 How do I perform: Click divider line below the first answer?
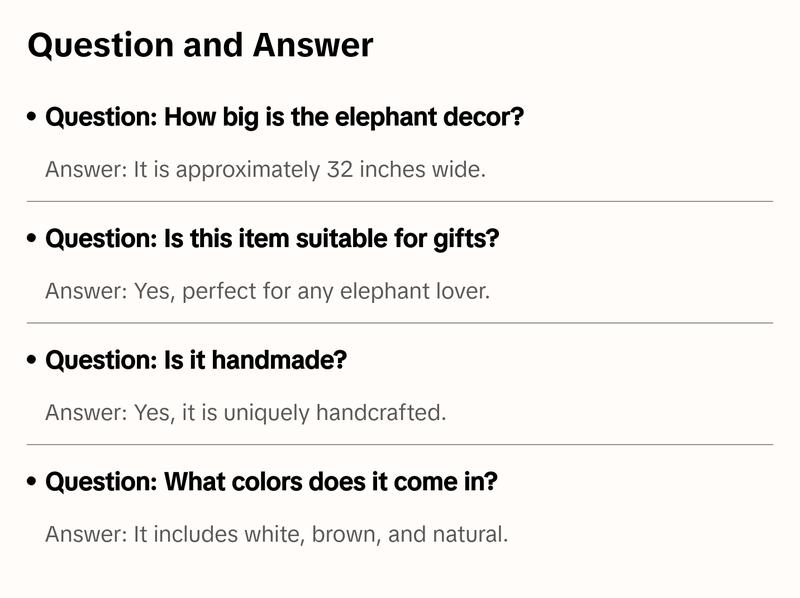tap(400, 201)
